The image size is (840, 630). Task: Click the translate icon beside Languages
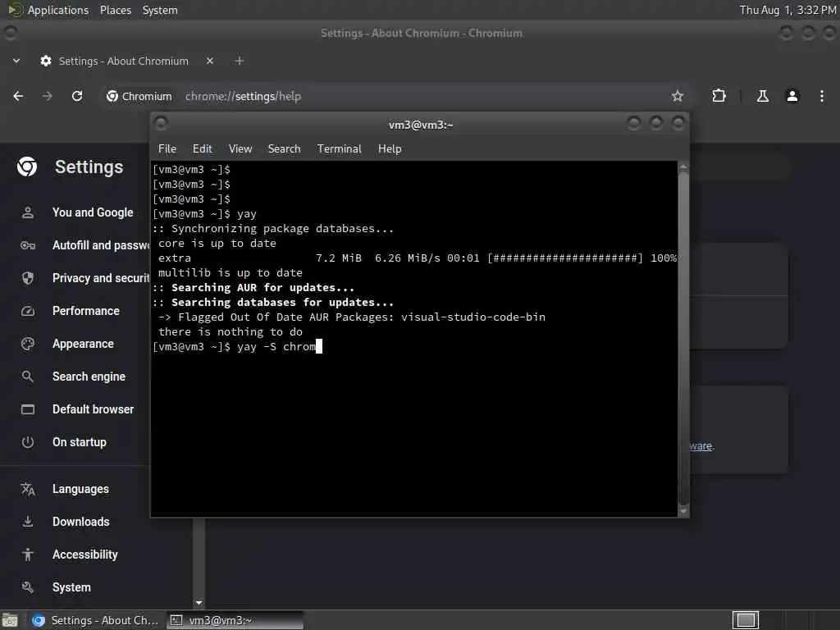pyautogui.click(x=28, y=489)
